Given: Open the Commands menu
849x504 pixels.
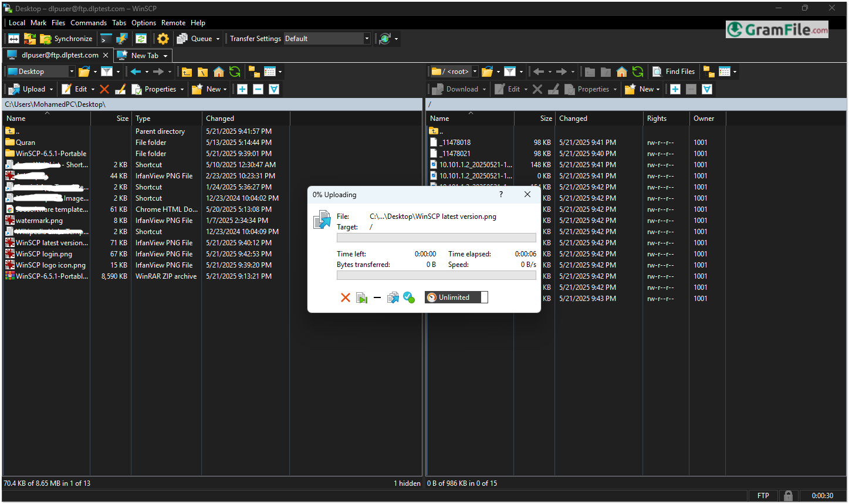Looking at the screenshot, I should pos(89,23).
